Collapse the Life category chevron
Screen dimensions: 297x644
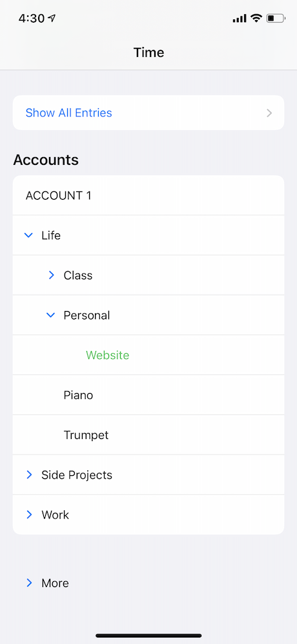(28, 235)
